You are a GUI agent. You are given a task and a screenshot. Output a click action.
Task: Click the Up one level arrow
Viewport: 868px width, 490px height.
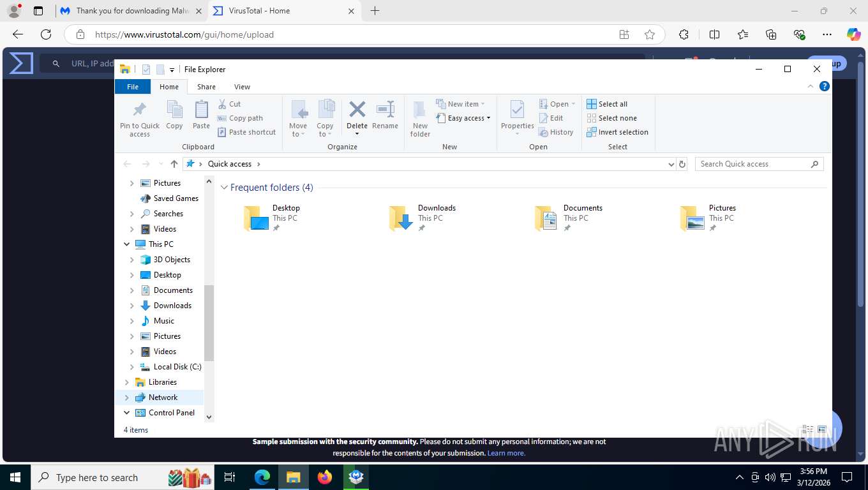point(174,164)
